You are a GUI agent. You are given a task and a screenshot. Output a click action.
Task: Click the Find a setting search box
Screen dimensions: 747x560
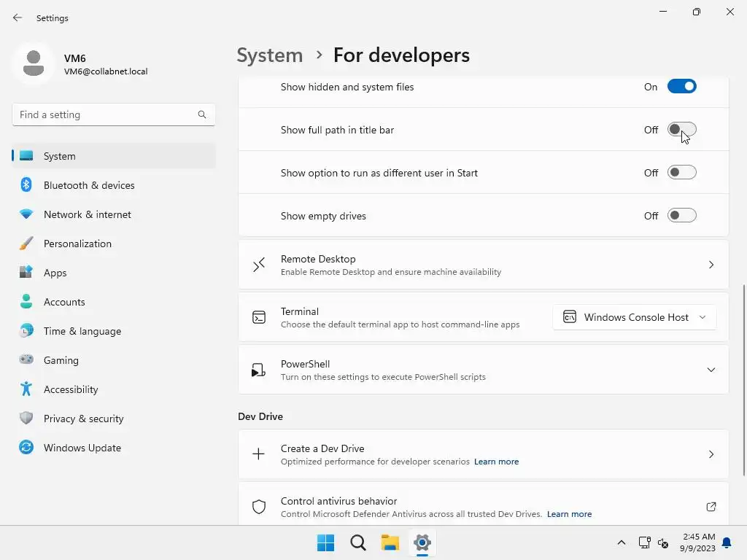(x=106, y=114)
